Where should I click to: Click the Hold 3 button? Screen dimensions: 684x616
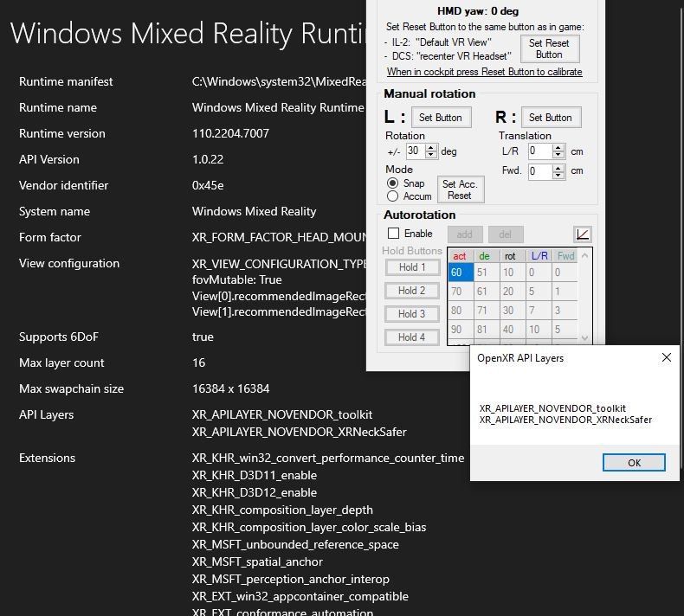tap(412, 314)
